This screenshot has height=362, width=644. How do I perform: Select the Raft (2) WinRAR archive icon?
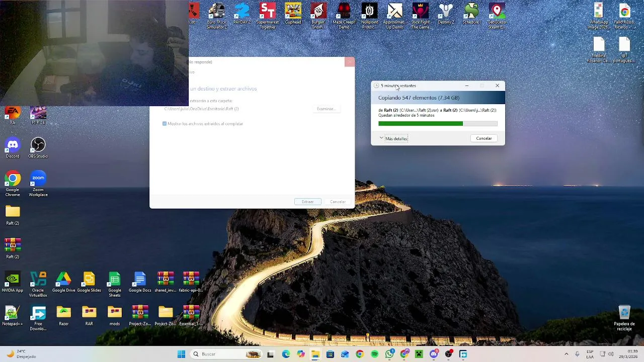point(13,249)
